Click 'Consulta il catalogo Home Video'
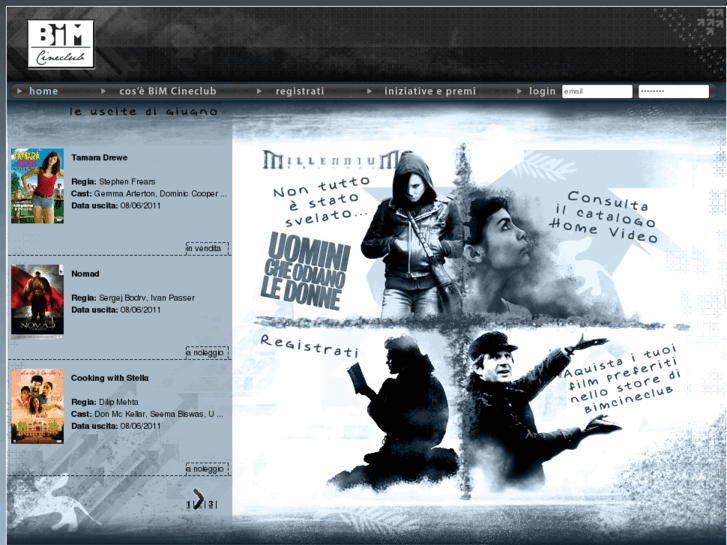This screenshot has width=727, height=545. [603, 217]
